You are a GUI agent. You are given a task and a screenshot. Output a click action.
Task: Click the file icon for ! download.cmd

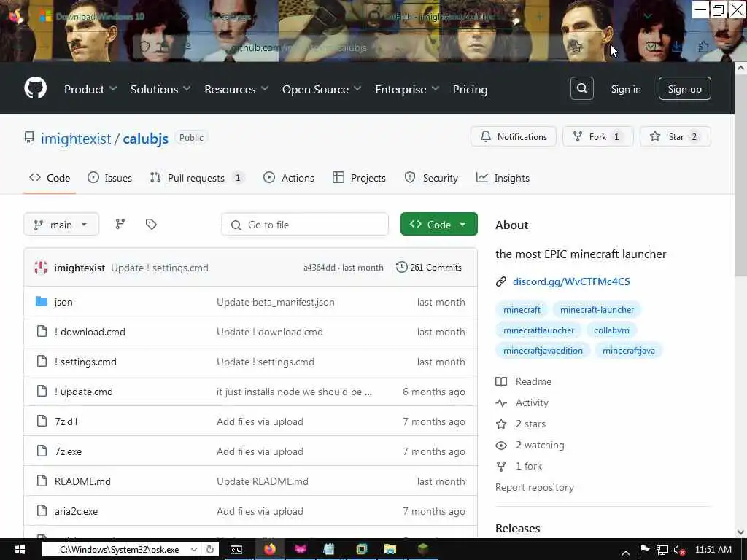coord(42,332)
